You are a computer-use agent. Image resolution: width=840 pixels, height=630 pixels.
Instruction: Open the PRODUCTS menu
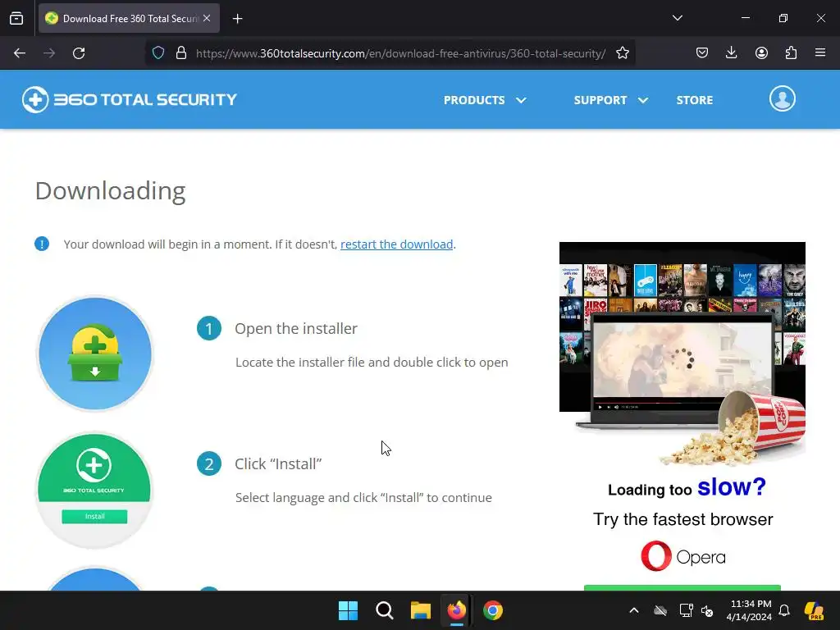474,100
